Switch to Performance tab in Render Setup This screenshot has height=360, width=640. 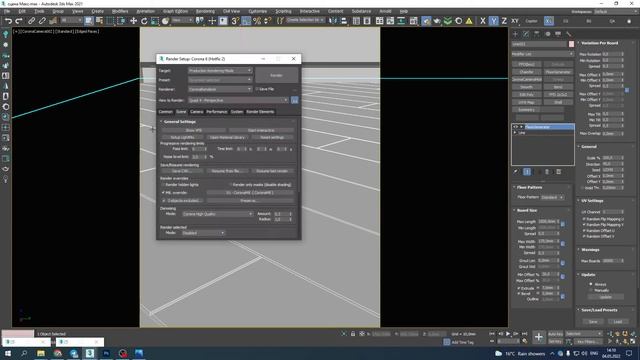tap(217, 111)
